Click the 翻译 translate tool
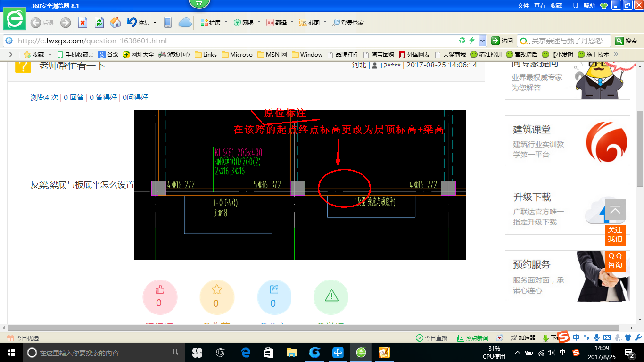 pyautogui.click(x=277, y=23)
